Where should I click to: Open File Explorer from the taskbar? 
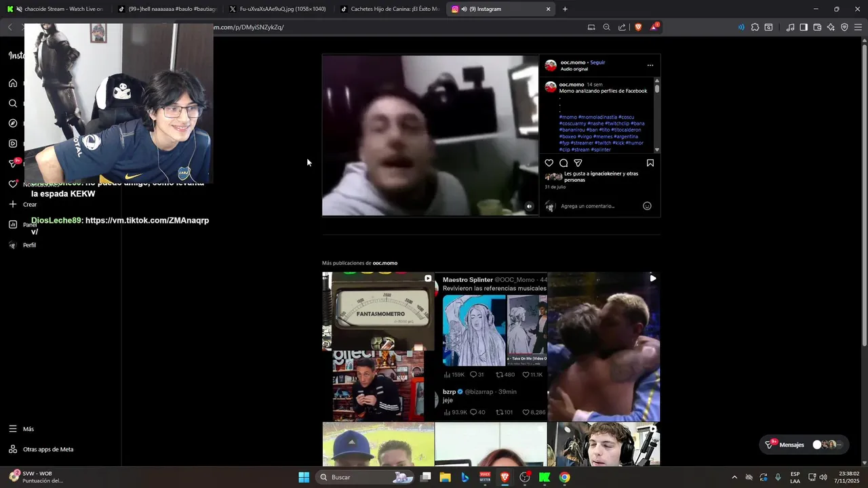coord(445,477)
